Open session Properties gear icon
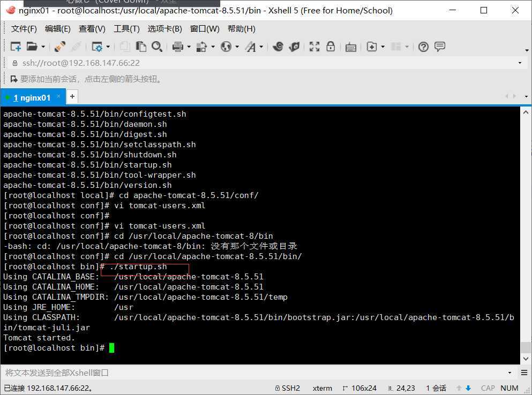This screenshot has height=395, width=532. pos(97,47)
